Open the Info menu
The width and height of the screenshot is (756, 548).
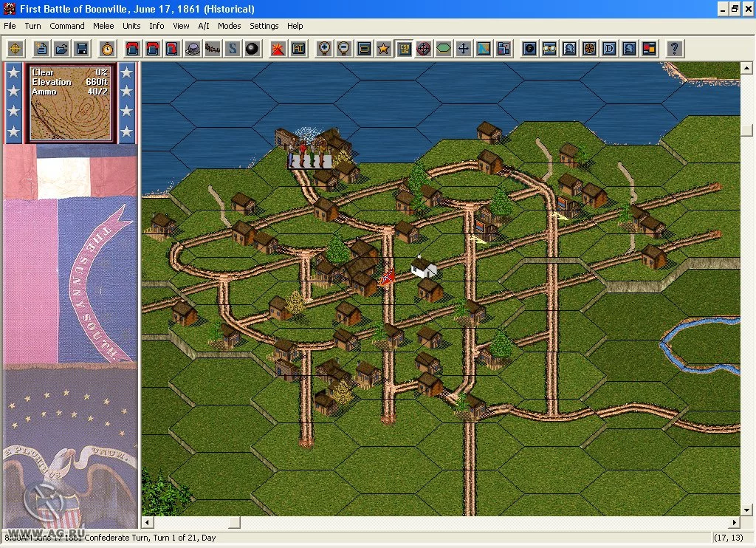[x=157, y=26]
